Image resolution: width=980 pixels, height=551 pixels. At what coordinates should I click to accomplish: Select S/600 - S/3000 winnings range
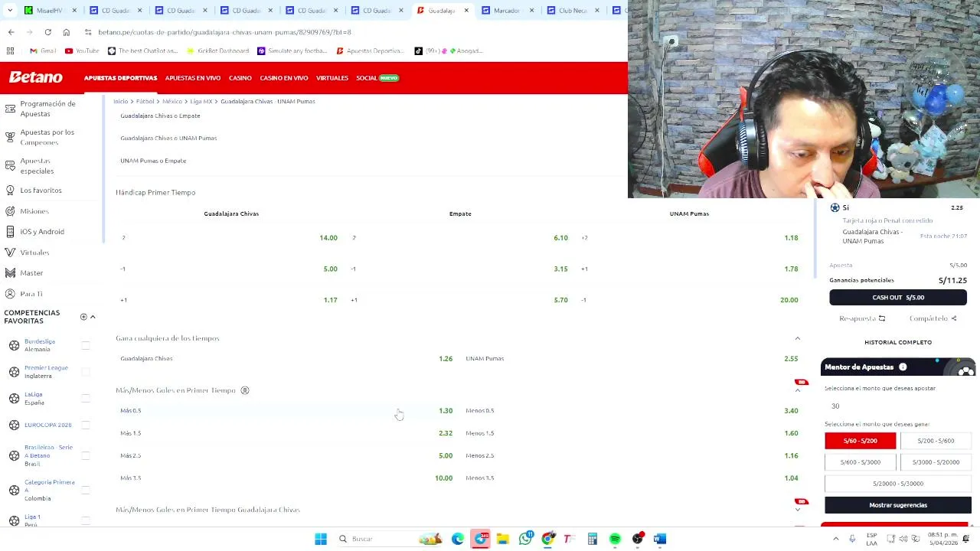click(860, 462)
